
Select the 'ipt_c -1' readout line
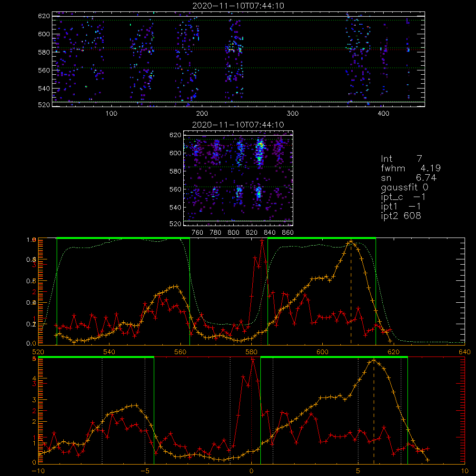click(403, 198)
